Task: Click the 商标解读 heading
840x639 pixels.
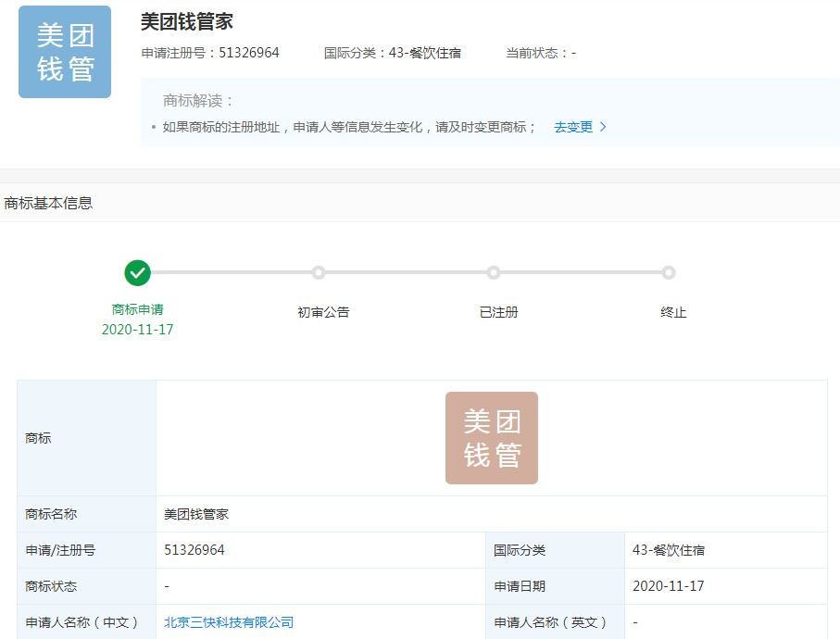Action: tap(198, 101)
